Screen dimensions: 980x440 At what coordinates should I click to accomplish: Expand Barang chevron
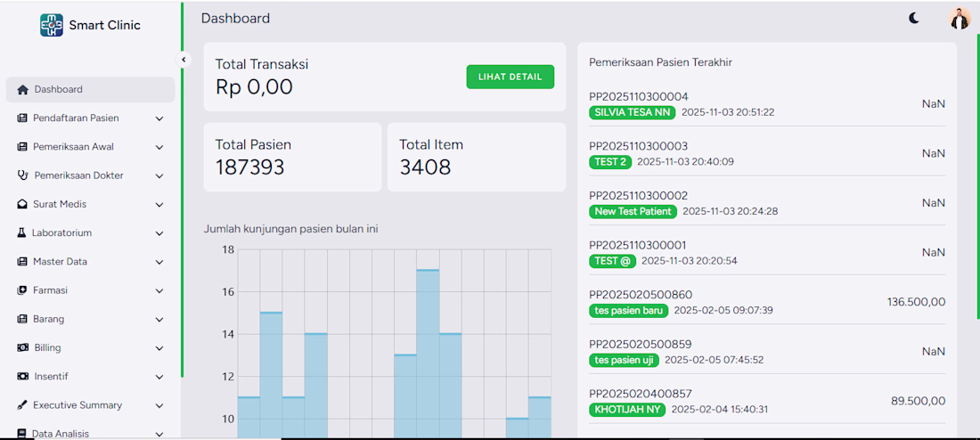tap(159, 320)
